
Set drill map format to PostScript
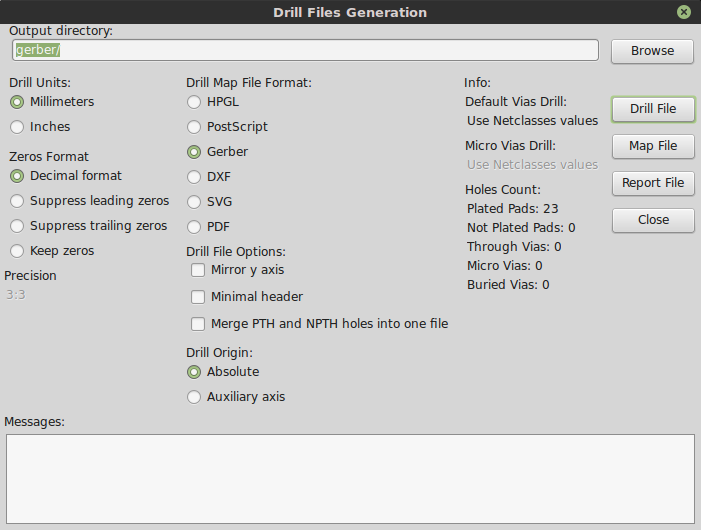[194, 127]
